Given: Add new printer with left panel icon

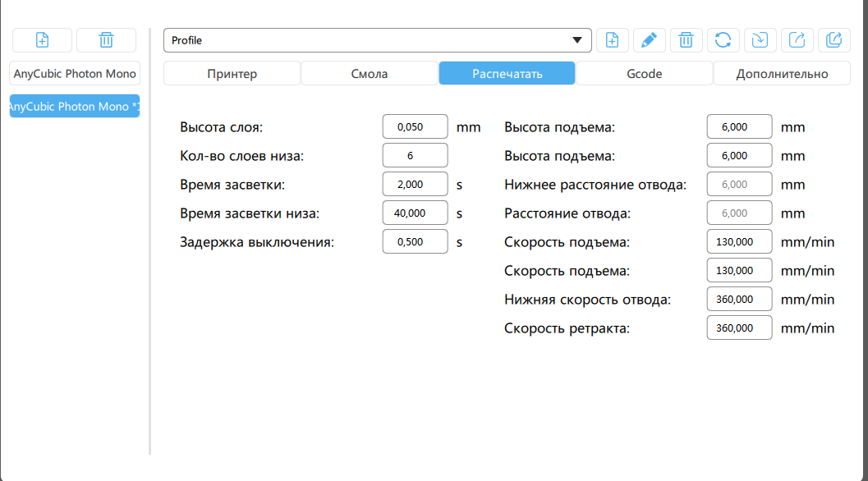Looking at the screenshot, I should tap(43, 40).
